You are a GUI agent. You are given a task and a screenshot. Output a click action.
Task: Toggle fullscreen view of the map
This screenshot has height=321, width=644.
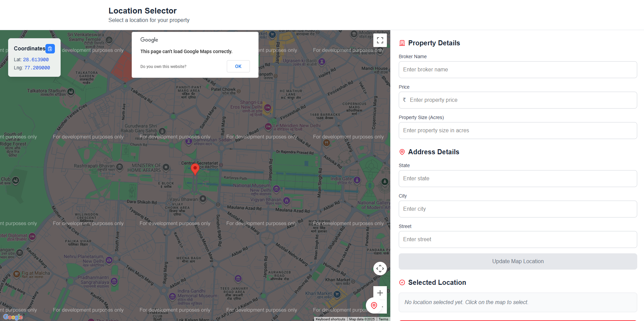(380, 40)
